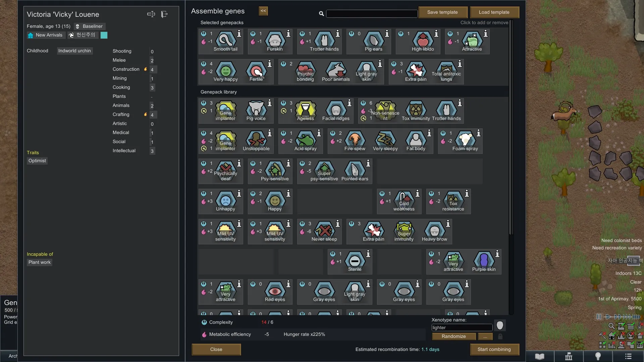Add the Unstoppable genepack from library
644x362 pixels.
[x=256, y=139]
